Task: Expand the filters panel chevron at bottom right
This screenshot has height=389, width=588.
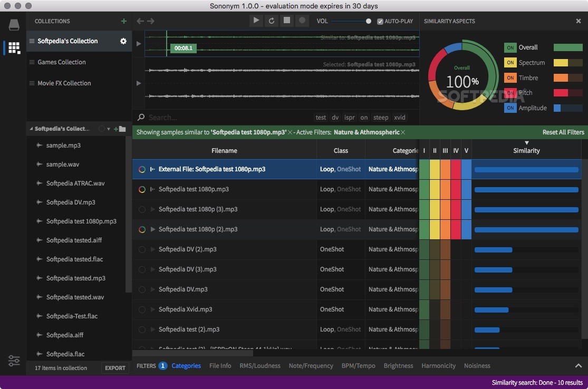Action: (x=579, y=366)
